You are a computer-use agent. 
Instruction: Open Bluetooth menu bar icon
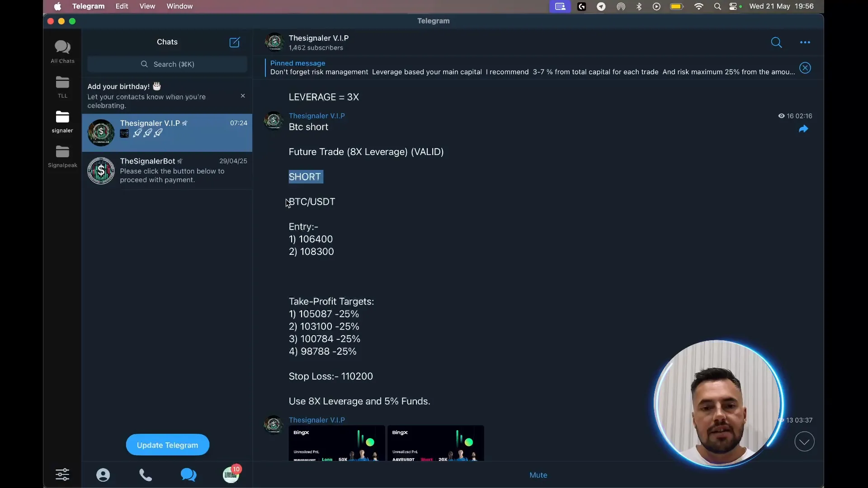click(x=639, y=6)
